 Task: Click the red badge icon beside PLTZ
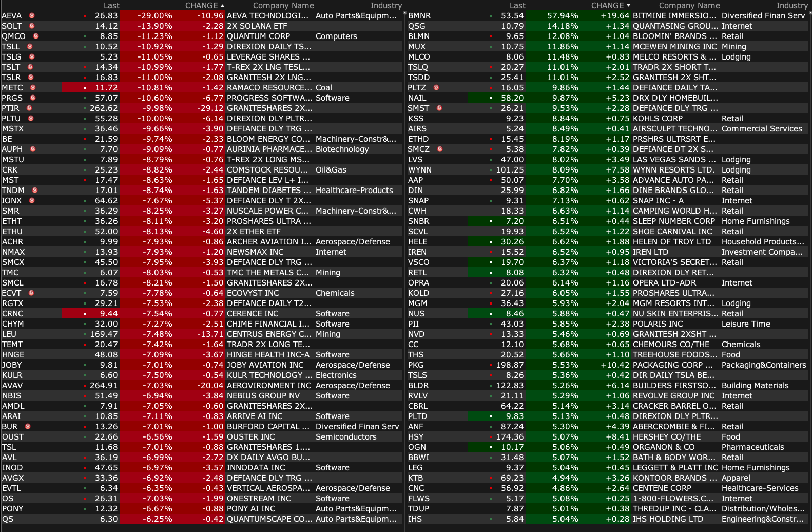tap(436, 88)
